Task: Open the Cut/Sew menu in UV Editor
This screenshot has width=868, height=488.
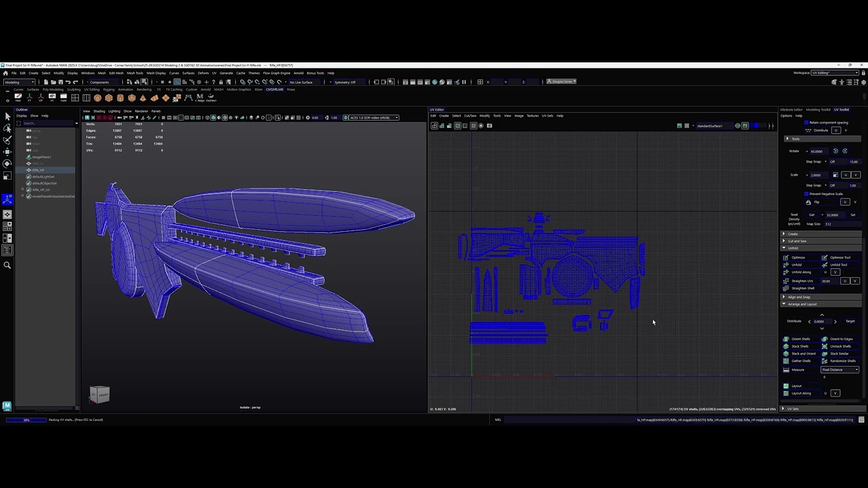Action: pos(470,115)
